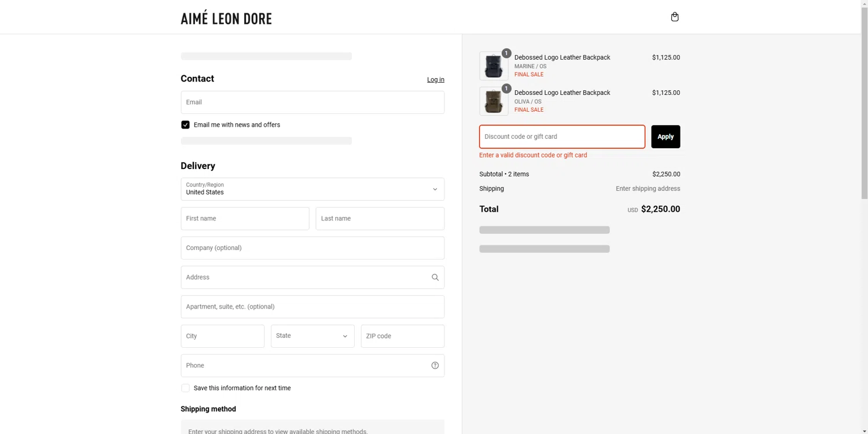Click the Subtotal • 2 items label
The image size is (868, 434).
pos(504,174)
